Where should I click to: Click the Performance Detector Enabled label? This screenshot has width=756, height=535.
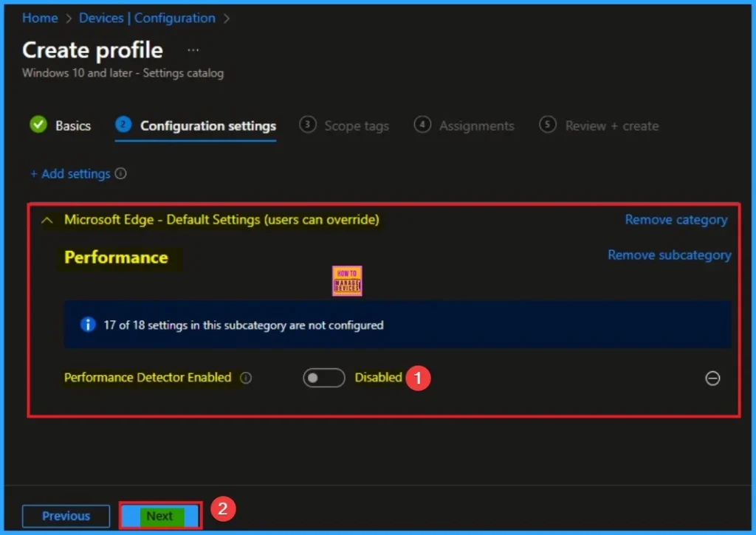click(x=148, y=377)
